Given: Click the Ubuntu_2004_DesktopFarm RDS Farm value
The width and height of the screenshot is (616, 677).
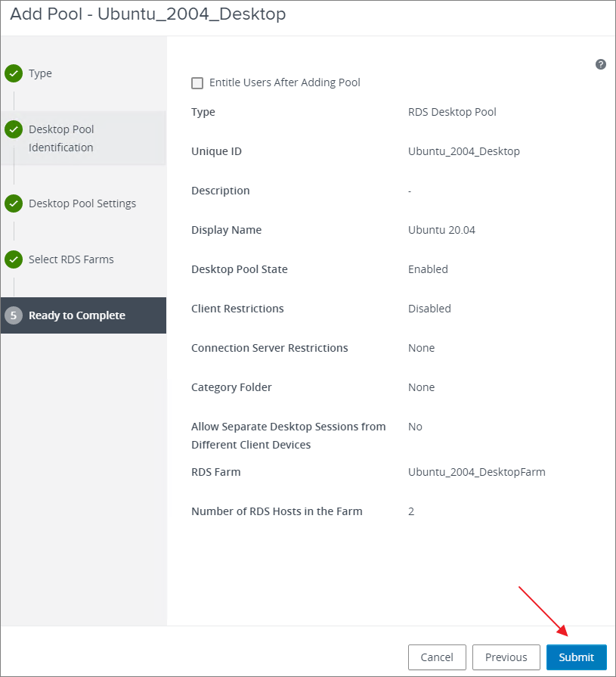Looking at the screenshot, I should [x=476, y=472].
